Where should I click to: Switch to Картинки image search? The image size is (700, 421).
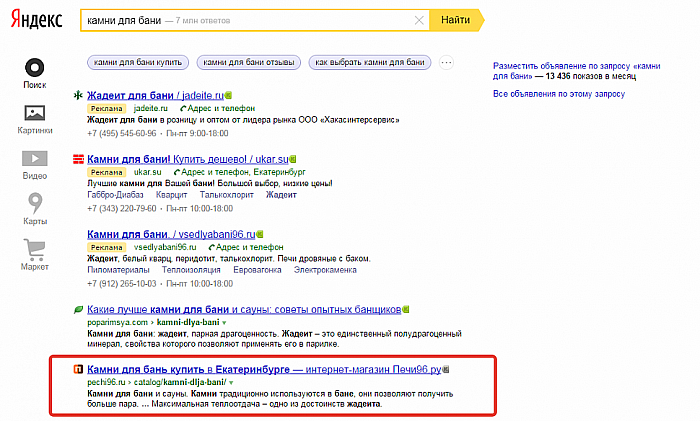35,120
